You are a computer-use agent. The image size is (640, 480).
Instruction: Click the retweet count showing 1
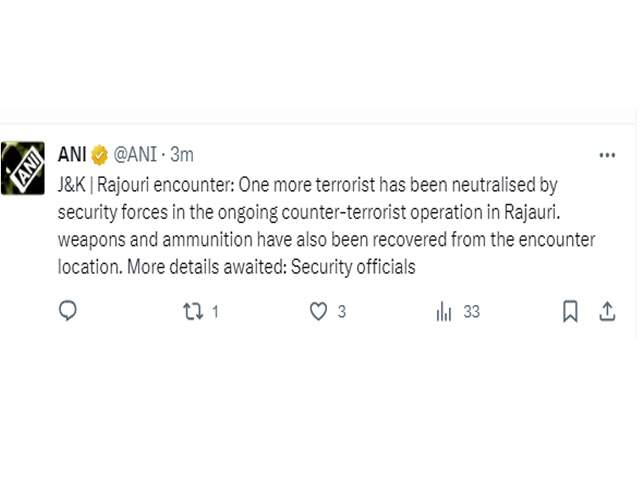coord(216,312)
